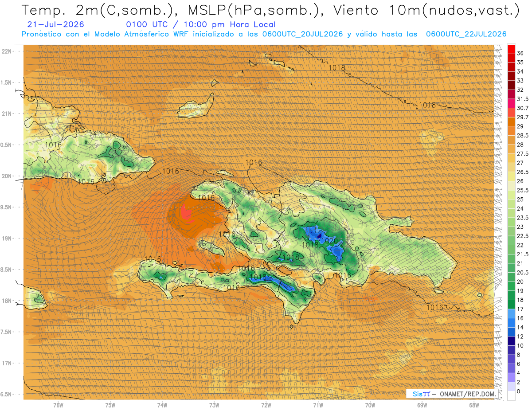
Task: Select legend swatch between 29 and 29.7
Action: coord(511,121)
